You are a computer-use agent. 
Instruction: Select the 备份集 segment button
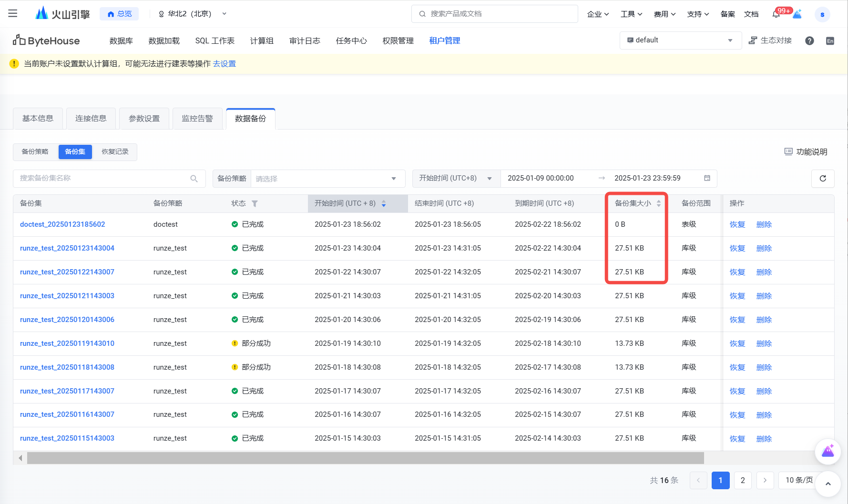(75, 151)
